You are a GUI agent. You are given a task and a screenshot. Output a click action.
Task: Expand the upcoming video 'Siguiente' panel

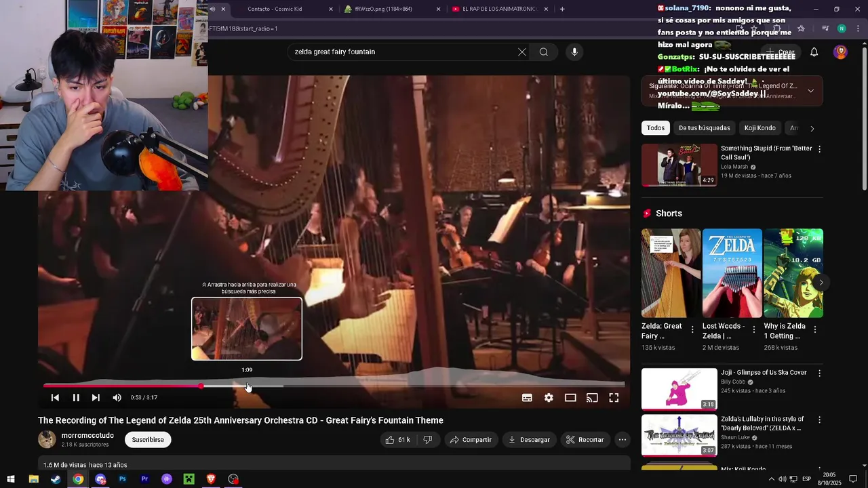coord(810,91)
